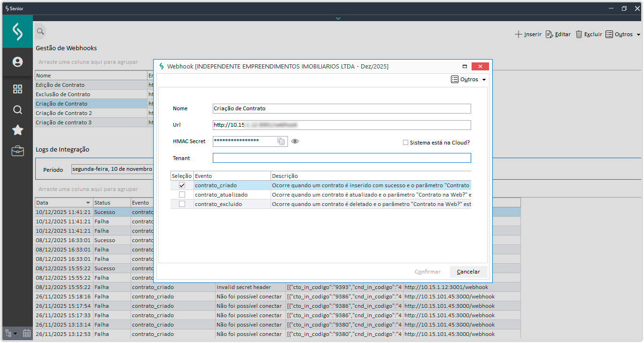Open the favorites star icon in sidebar
Viewport: 644px width, 343px height.
[17, 130]
